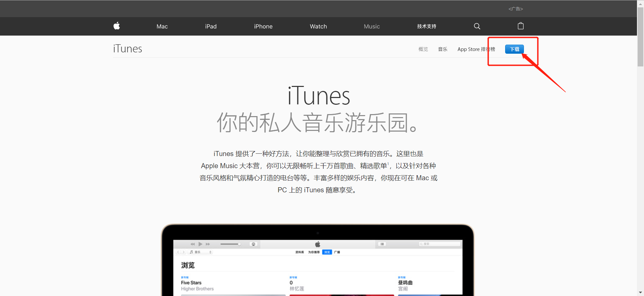Viewport: 644px width, 296px height.
Task: Click fast-forward icon in iTunes mockup
Action: [x=208, y=244]
